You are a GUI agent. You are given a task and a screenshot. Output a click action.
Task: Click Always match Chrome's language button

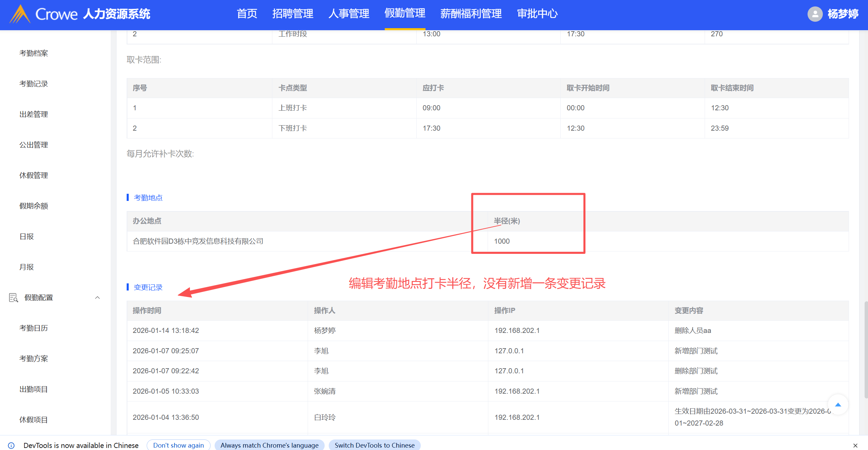point(269,445)
